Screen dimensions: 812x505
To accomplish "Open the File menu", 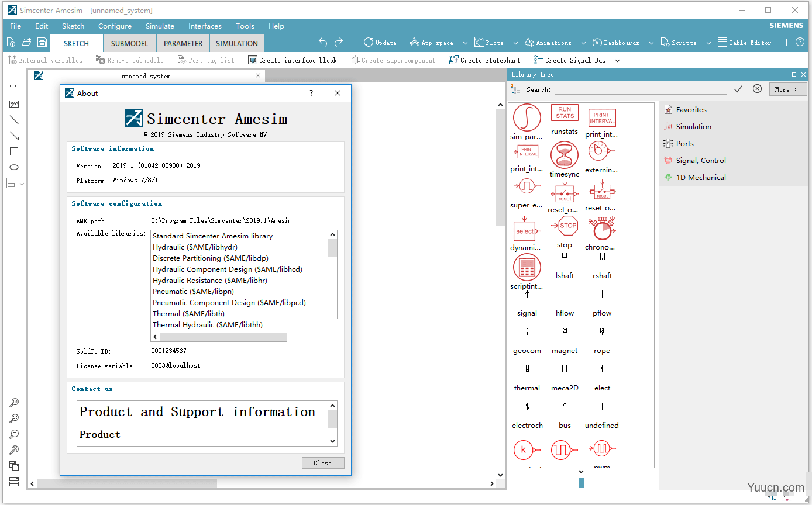I will [x=15, y=26].
